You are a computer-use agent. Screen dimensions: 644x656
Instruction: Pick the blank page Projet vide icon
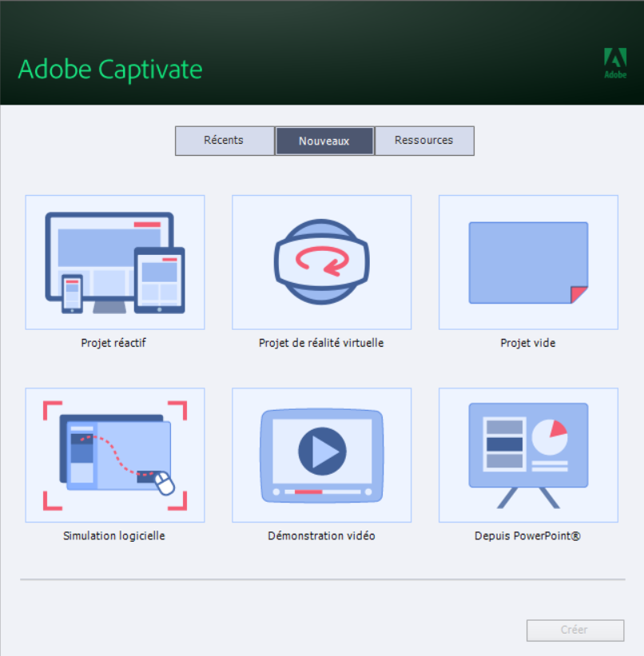(528, 262)
